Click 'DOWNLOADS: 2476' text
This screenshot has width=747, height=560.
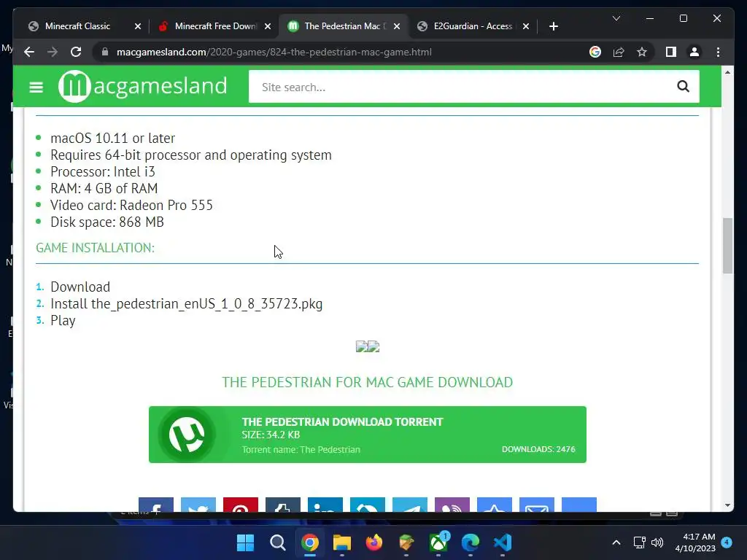click(x=538, y=449)
